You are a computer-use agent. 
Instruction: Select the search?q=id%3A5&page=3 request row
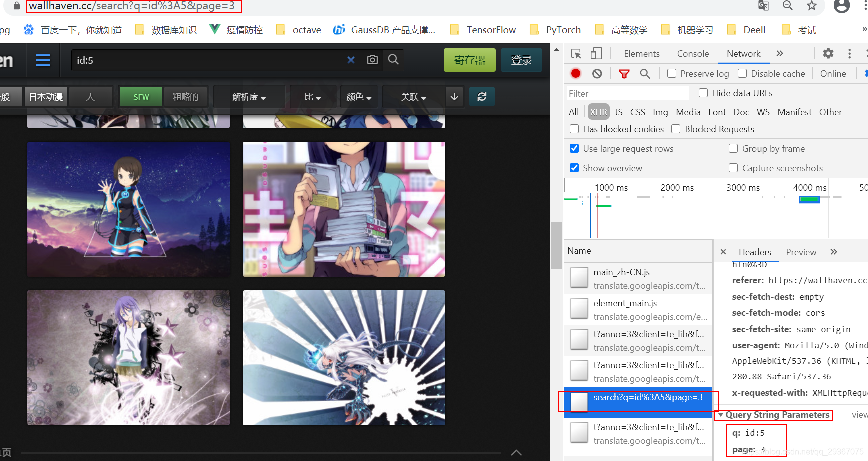click(638, 403)
